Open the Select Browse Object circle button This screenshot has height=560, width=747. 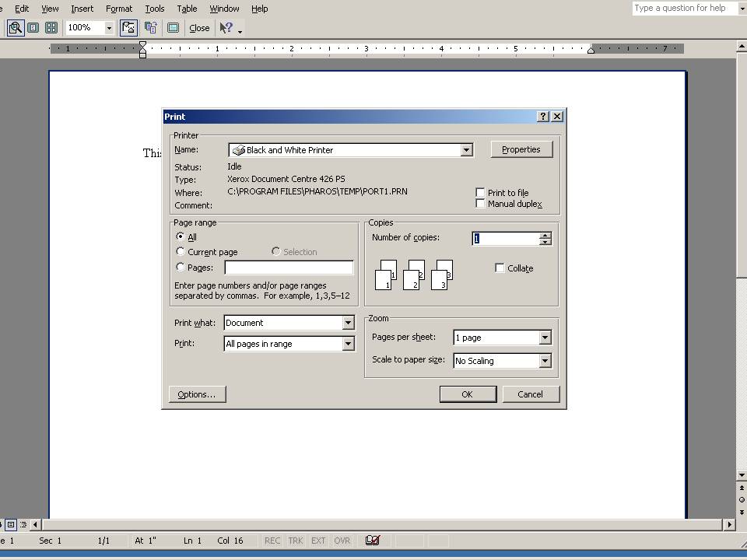tap(742, 499)
